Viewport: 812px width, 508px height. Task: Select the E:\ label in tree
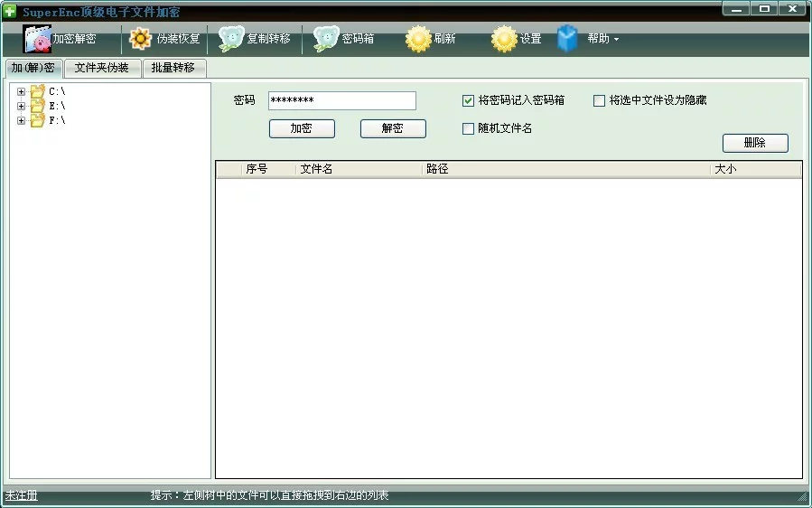pyautogui.click(x=57, y=107)
